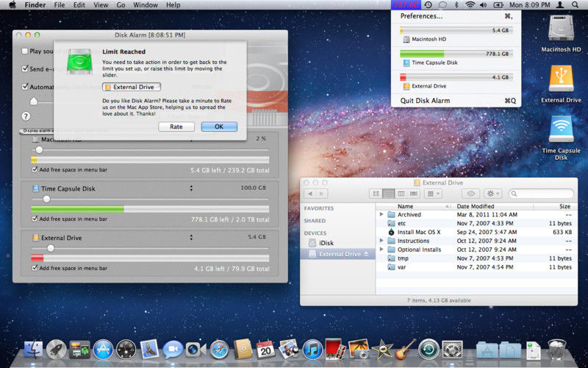The height and width of the screenshot is (368, 588).
Task: Toggle the Automatically check checkbox
Action: pos(25,86)
